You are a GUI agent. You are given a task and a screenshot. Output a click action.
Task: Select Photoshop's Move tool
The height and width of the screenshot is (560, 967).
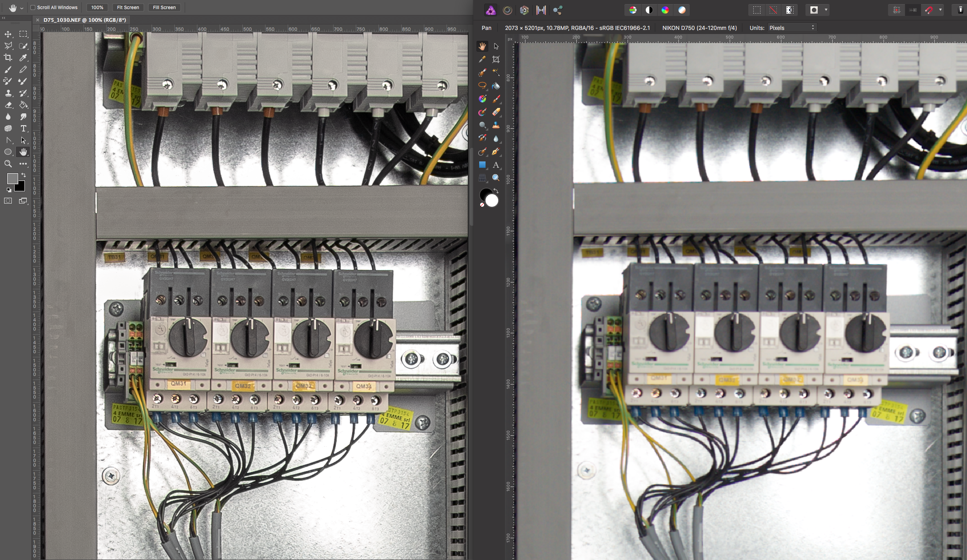(x=8, y=34)
